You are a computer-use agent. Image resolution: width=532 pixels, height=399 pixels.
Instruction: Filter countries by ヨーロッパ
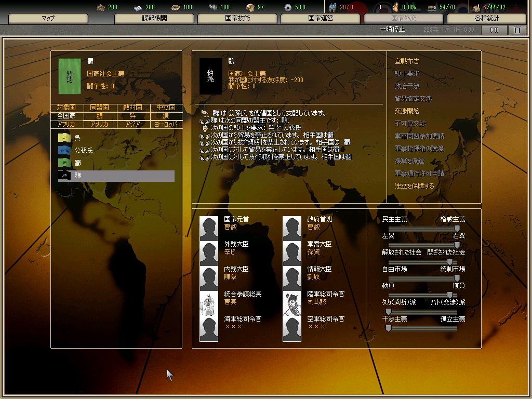tap(166, 124)
